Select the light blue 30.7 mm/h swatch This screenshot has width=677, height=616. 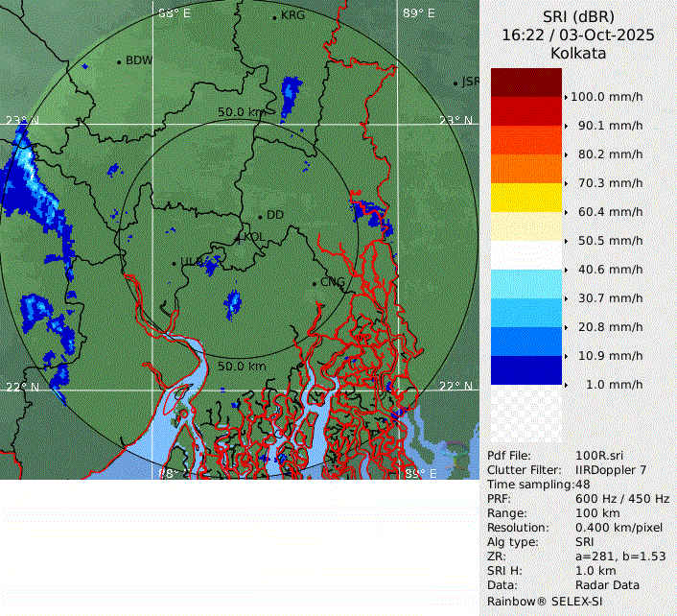tap(526, 284)
